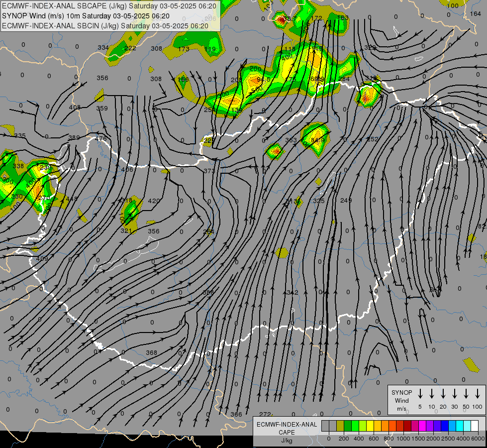Image resolution: width=487 pixels, height=448 pixels.
Task: Pick the dark green CAPE legend swatch
Action: (348, 426)
